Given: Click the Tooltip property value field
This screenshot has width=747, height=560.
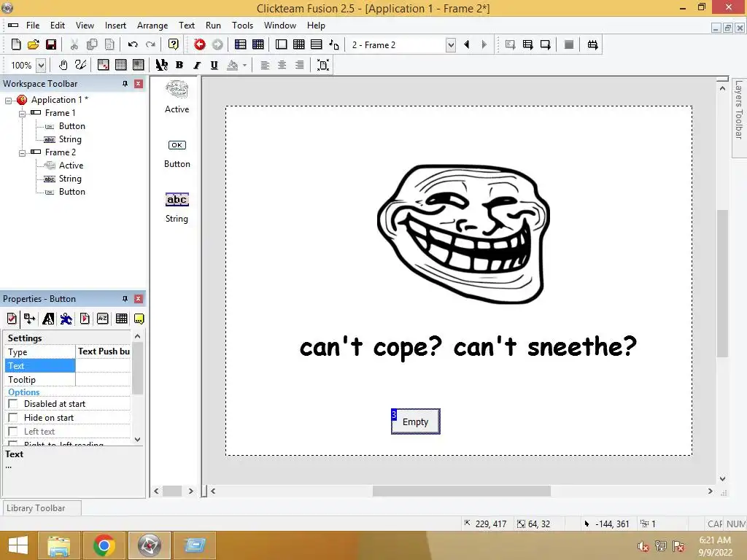Looking at the screenshot, I should (103, 379).
